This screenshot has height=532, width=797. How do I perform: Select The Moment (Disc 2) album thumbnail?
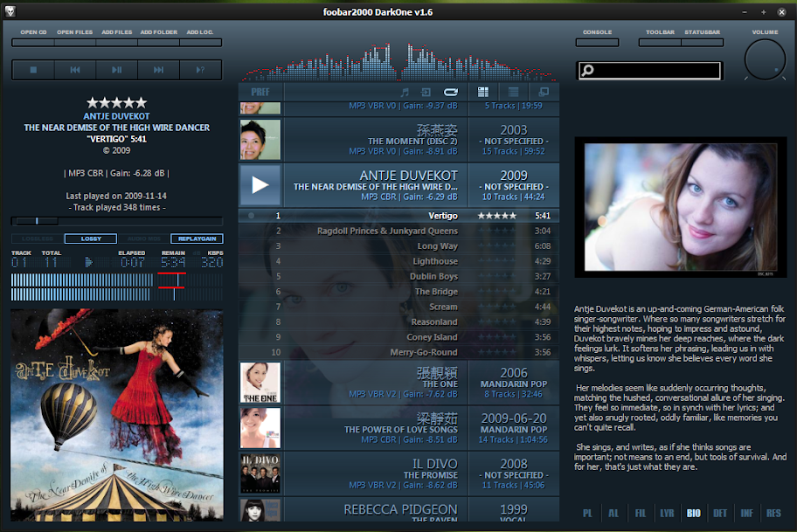pyautogui.click(x=260, y=140)
